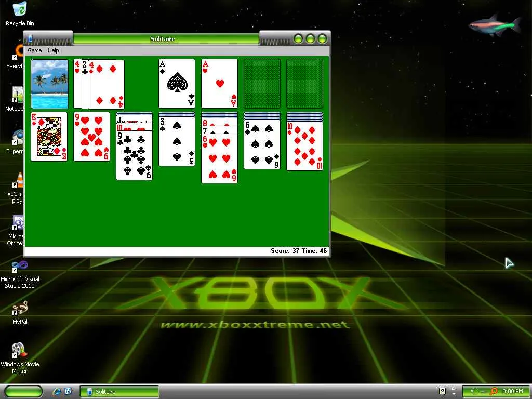Click the 8:08 PM clock
This screenshot has width=532, height=399.
(513, 391)
